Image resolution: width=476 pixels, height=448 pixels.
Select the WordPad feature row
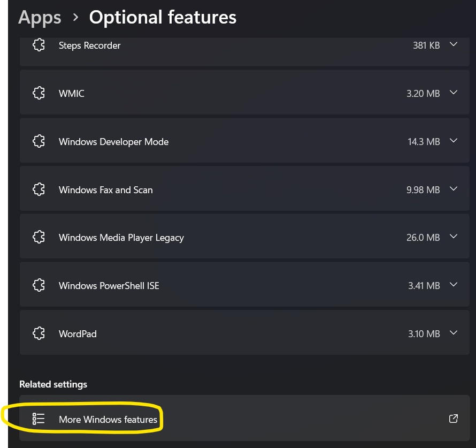tap(244, 332)
